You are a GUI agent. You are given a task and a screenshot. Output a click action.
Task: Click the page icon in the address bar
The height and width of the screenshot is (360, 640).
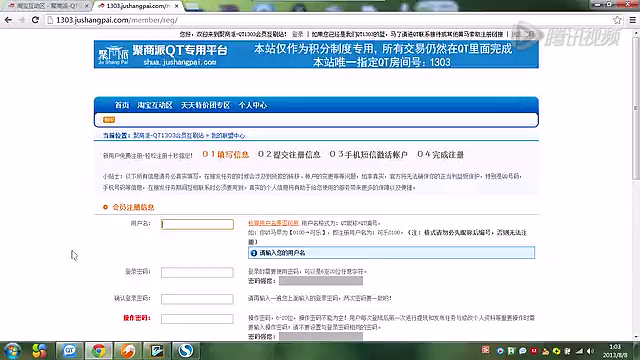(51, 20)
